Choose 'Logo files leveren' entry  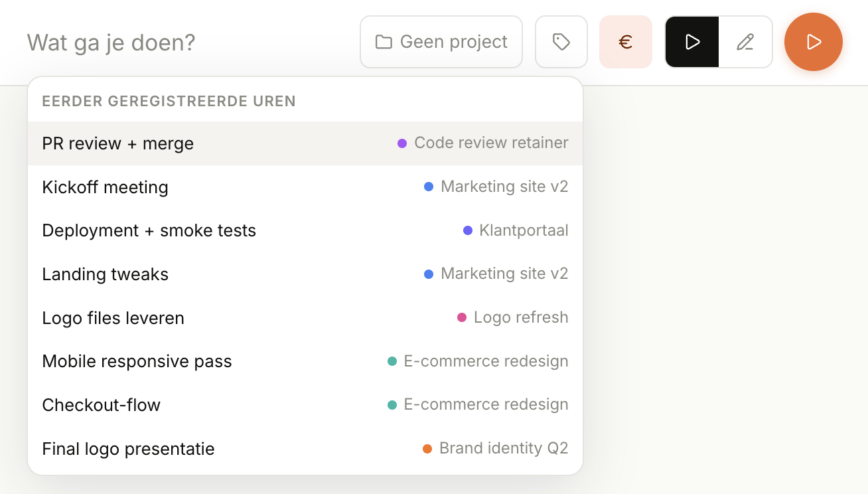point(113,318)
